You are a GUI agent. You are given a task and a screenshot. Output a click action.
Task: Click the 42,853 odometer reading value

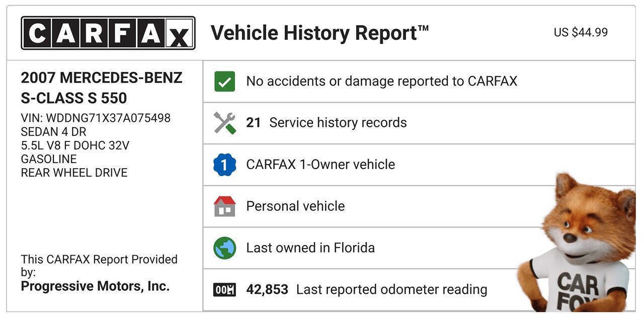(267, 290)
